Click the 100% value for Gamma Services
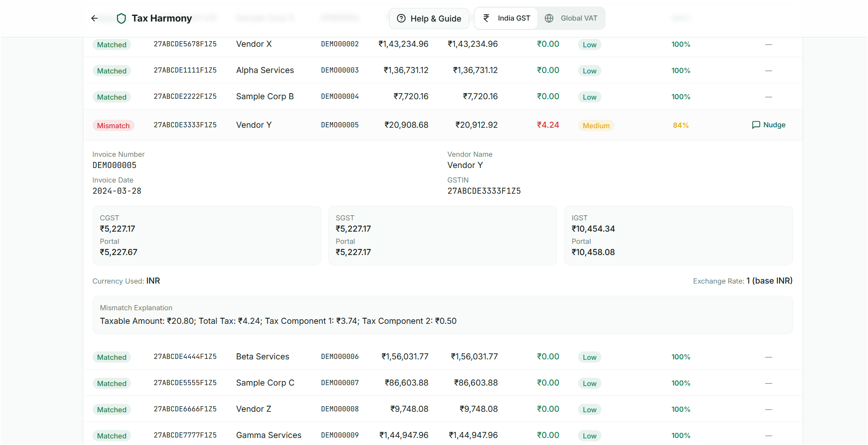Screen dimensions: 868x445 tap(680, 436)
